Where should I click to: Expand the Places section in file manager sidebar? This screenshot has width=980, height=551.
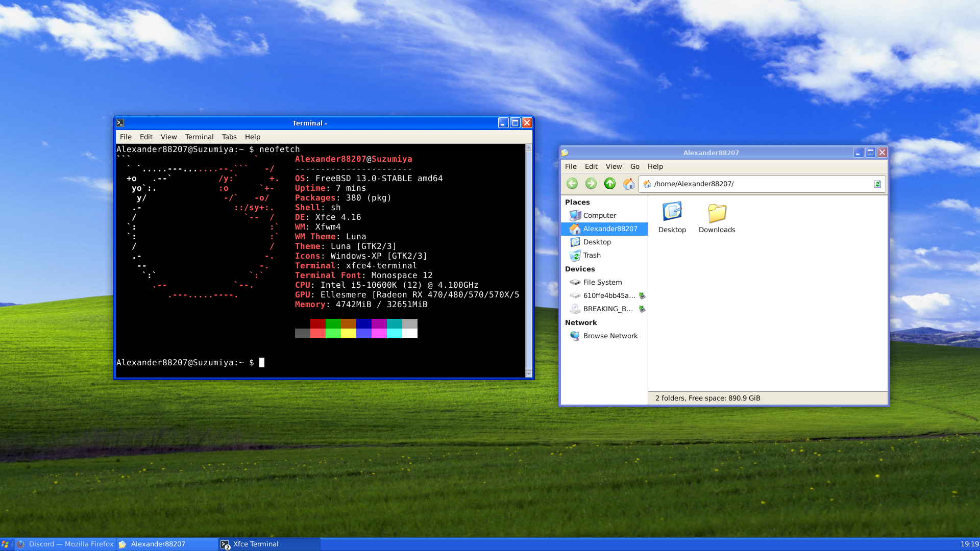(x=577, y=202)
